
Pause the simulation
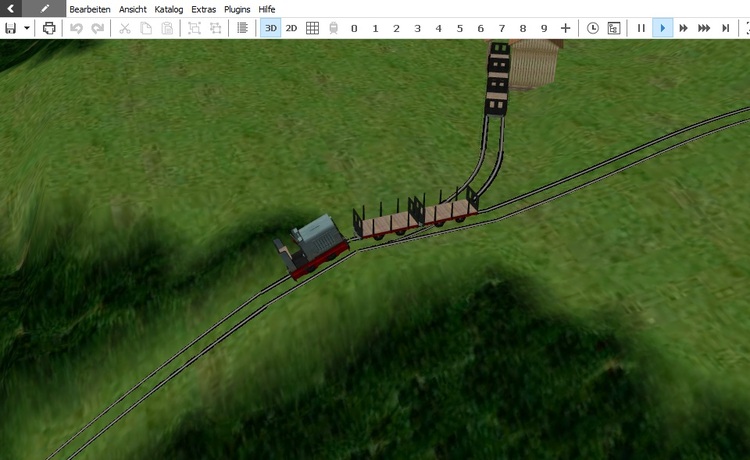(x=641, y=28)
